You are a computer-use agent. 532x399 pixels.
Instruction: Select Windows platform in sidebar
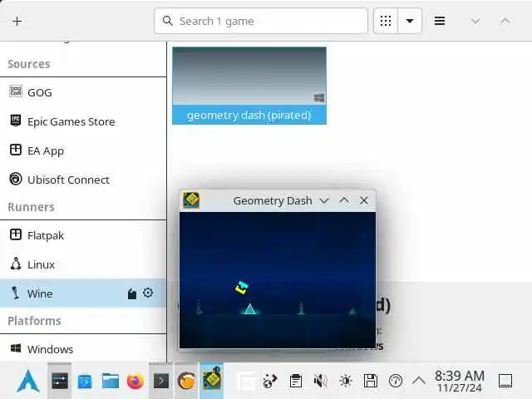click(83, 349)
